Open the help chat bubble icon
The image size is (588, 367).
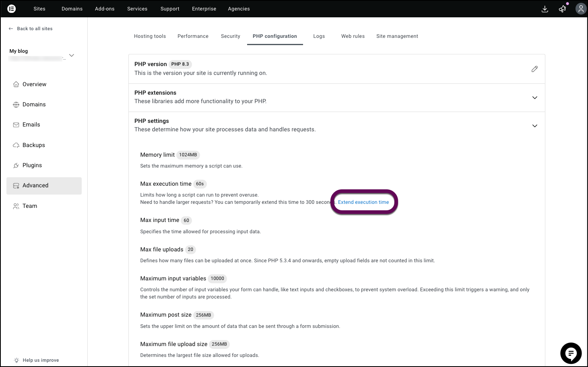coord(571,353)
